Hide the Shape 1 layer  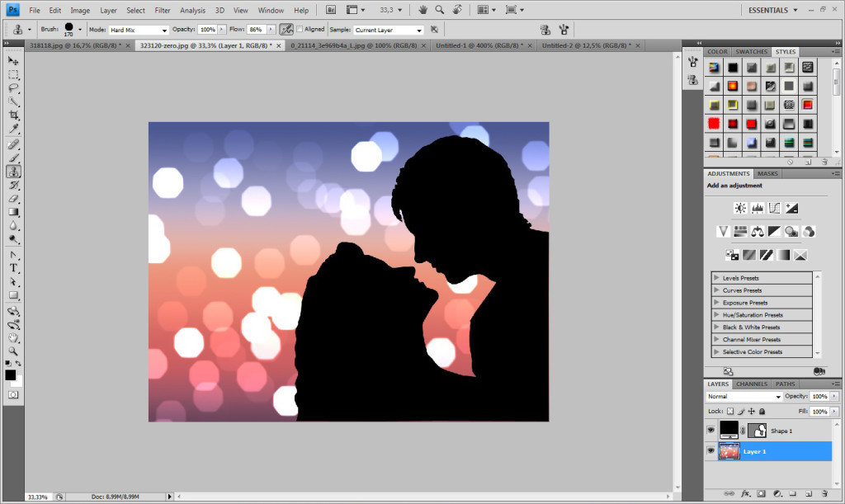(x=710, y=430)
